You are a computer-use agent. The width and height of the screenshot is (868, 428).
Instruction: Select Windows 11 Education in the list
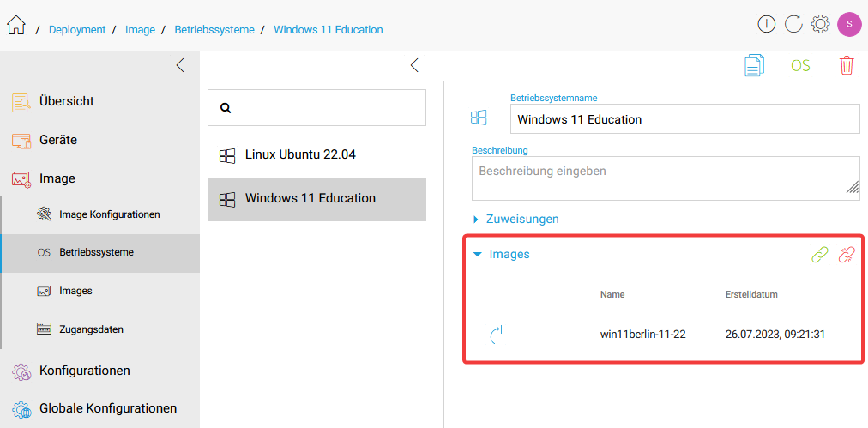pos(316,199)
